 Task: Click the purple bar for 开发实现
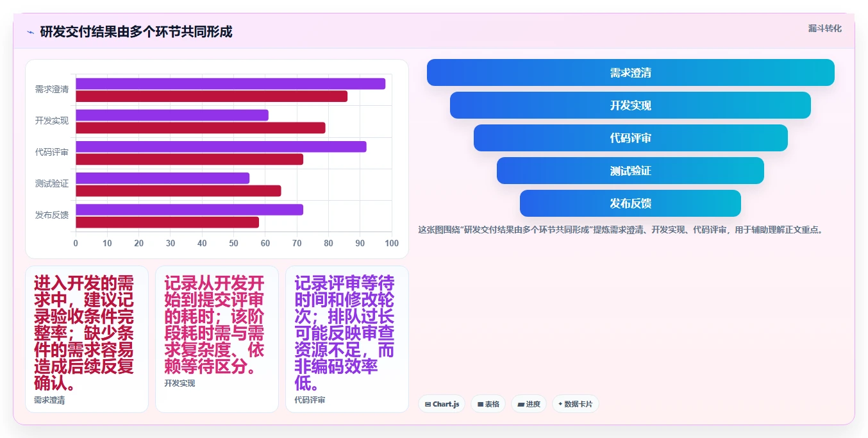tap(172, 115)
